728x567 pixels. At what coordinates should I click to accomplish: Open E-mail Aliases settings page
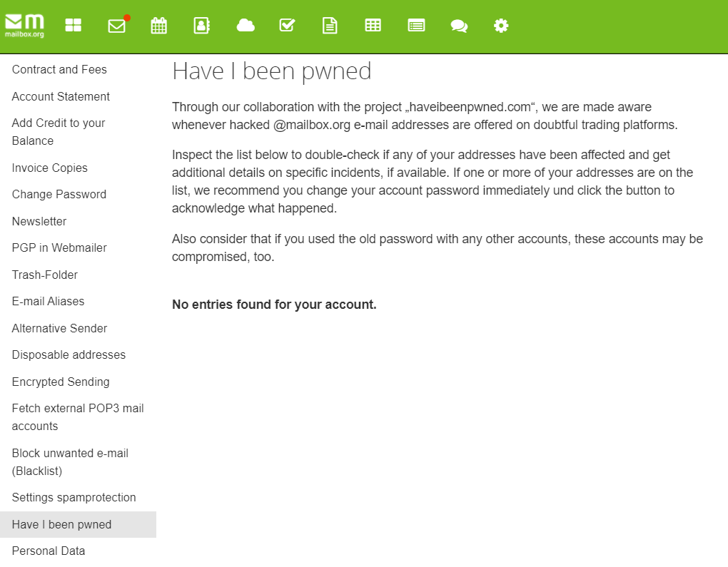(x=48, y=302)
